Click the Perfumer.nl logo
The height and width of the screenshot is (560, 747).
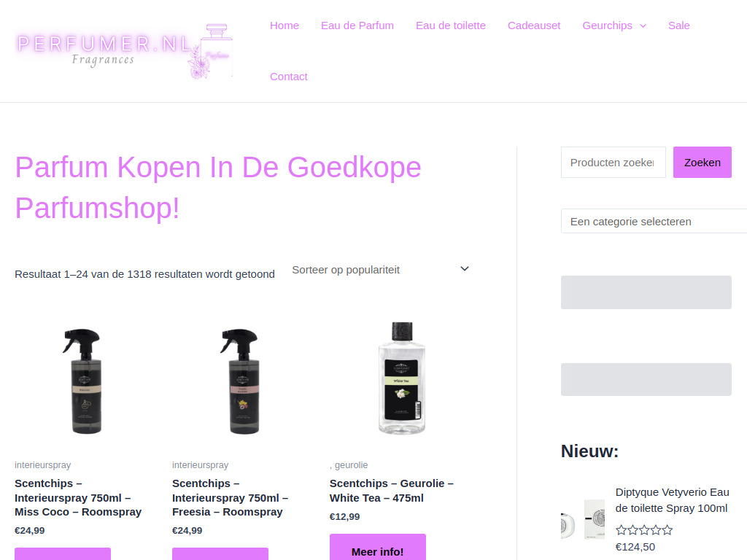click(x=124, y=51)
